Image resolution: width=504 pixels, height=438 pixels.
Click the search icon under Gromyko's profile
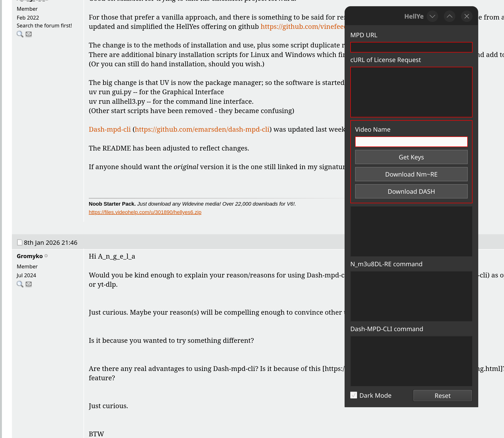pos(20,284)
